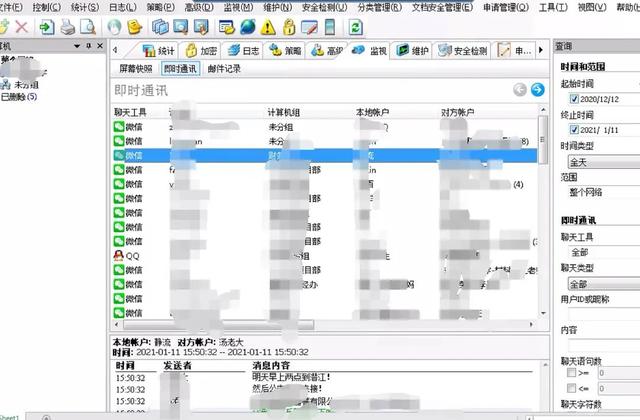The height and width of the screenshot is (420, 640).
Task: Click the mobile device toolbar icon
Action: [x=329, y=27]
